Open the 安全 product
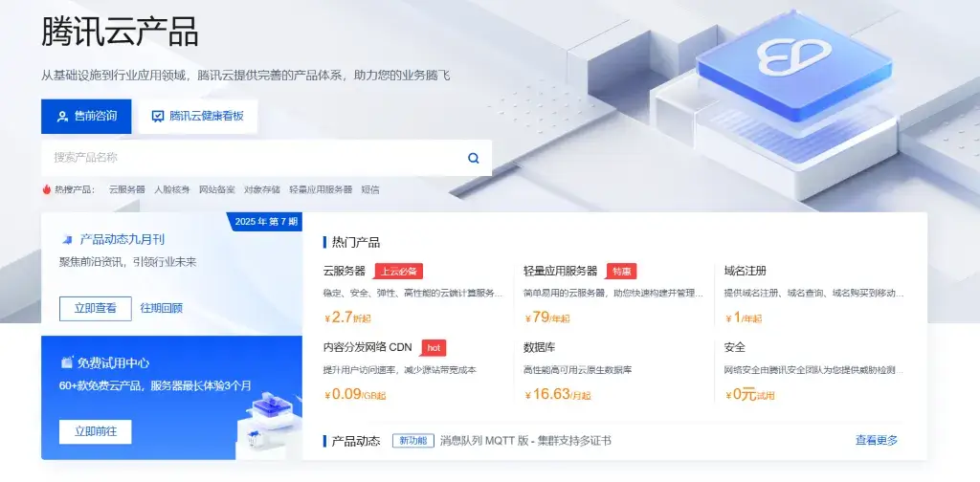This screenshot has height=482, width=980. point(734,347)
